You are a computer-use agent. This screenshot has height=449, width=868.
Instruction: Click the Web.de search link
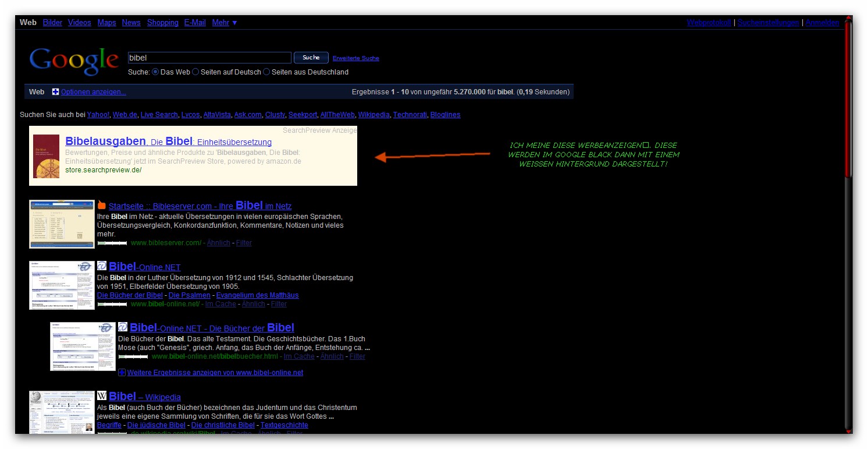click(x=125, y=115)
